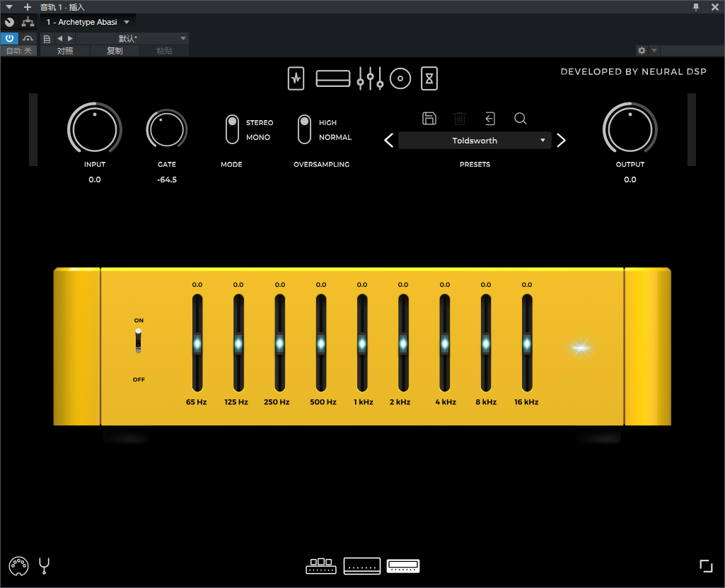Click the 8 kHz EQ slider
Screen dimensions: 725x588
tap(486, 343)
